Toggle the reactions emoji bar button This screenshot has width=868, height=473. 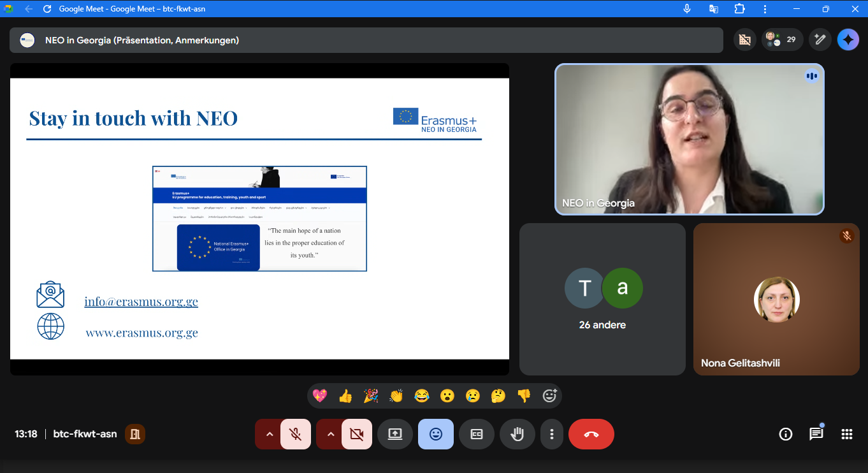436,434
